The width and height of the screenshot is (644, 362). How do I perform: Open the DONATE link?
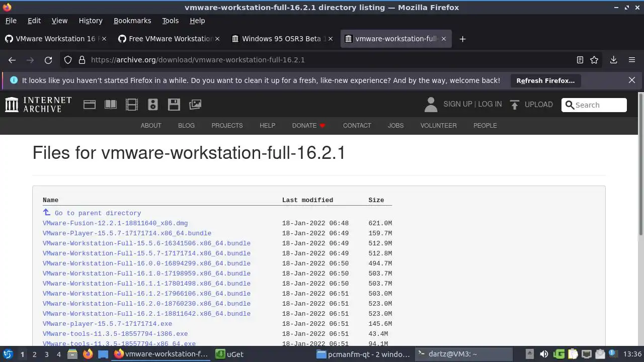[308, 126]
